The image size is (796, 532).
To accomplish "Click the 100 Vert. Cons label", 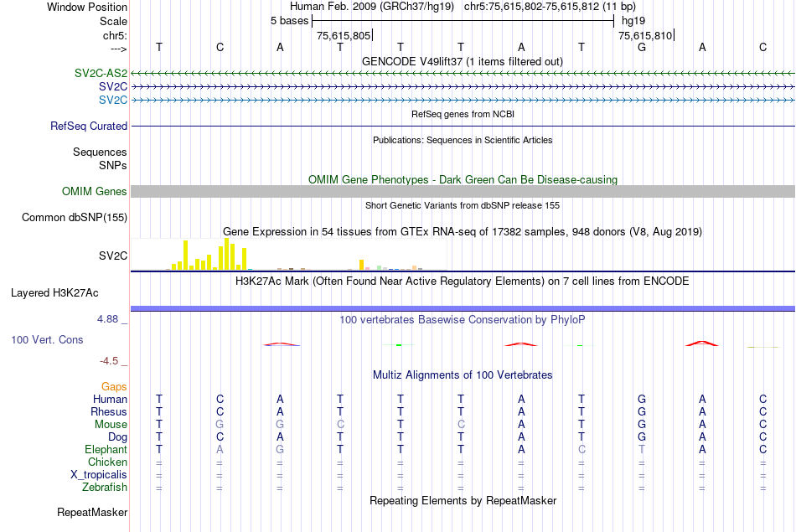I will [47, 339].
